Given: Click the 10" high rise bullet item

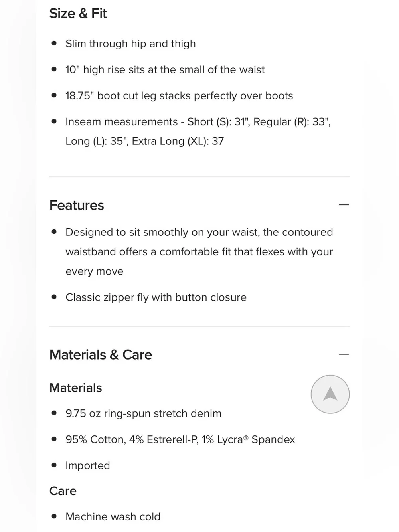Looking at the screenshot, I should point(165,70).
